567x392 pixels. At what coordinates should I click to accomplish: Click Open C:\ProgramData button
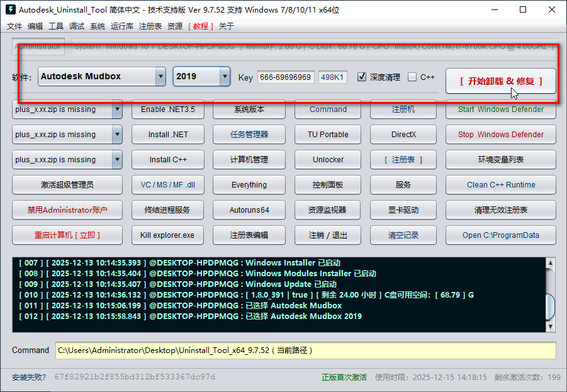(x=501, y=235)
